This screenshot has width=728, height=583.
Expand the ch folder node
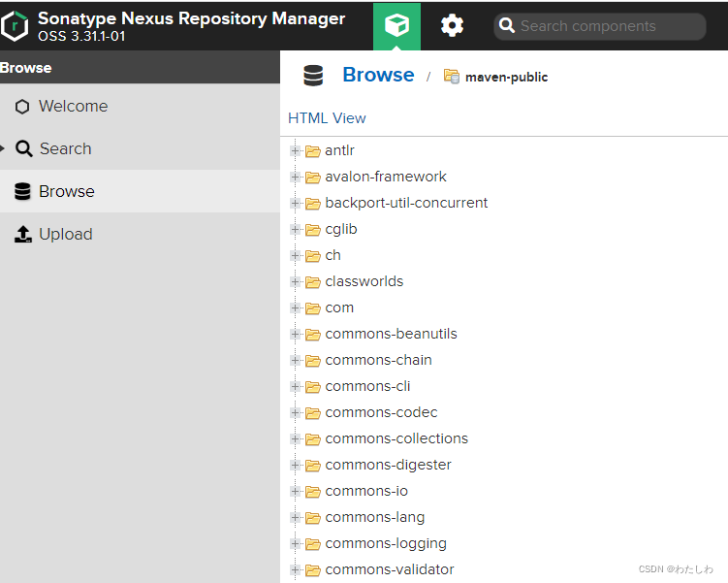tap(295, 255)
